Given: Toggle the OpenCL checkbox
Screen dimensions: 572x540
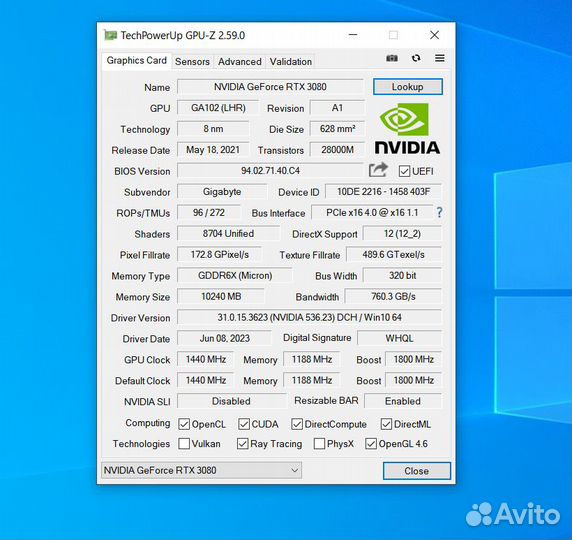Looking at the screenshot, I should pyautogui.click(x=184, y=424).
